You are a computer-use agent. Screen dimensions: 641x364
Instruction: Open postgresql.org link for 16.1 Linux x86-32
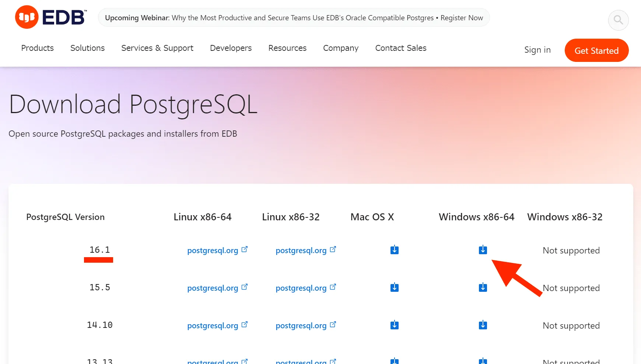[306, 250]
